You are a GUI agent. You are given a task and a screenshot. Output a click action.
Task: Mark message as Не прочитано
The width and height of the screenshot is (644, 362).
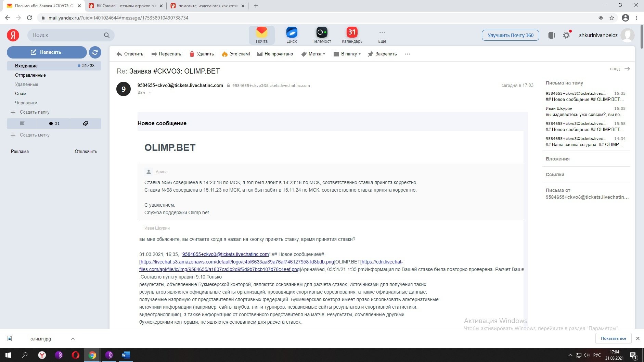(x=275, y=54)
